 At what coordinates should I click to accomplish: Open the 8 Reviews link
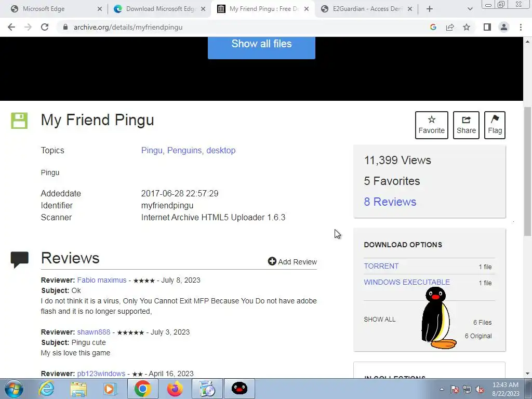(x=390, y=202)
